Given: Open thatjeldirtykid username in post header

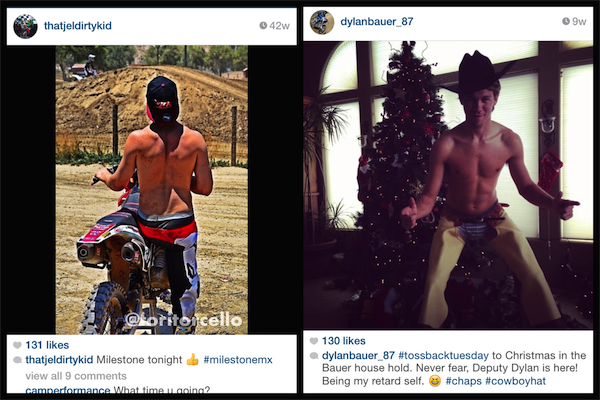Looking at the screenshot, I should click(78, 26).
